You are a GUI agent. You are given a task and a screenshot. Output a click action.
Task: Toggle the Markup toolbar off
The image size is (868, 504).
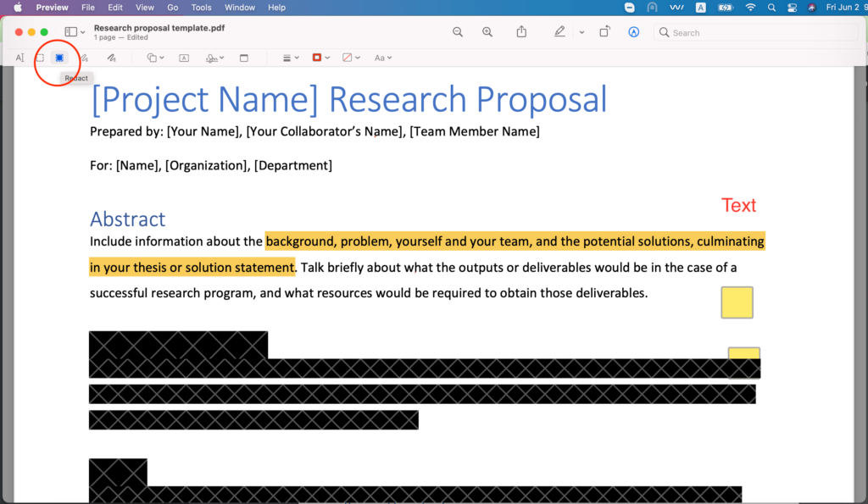633,32
